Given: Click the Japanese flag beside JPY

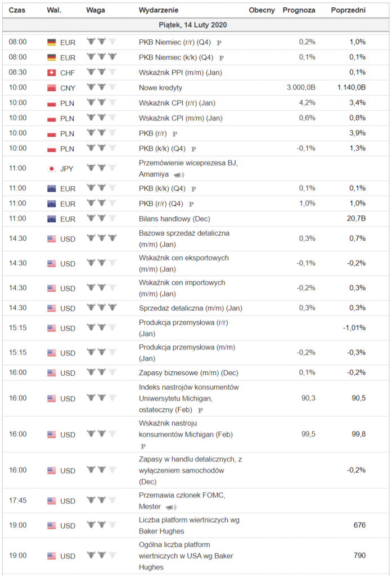Looking at the screenshot, I should click(x=51, y=169).
